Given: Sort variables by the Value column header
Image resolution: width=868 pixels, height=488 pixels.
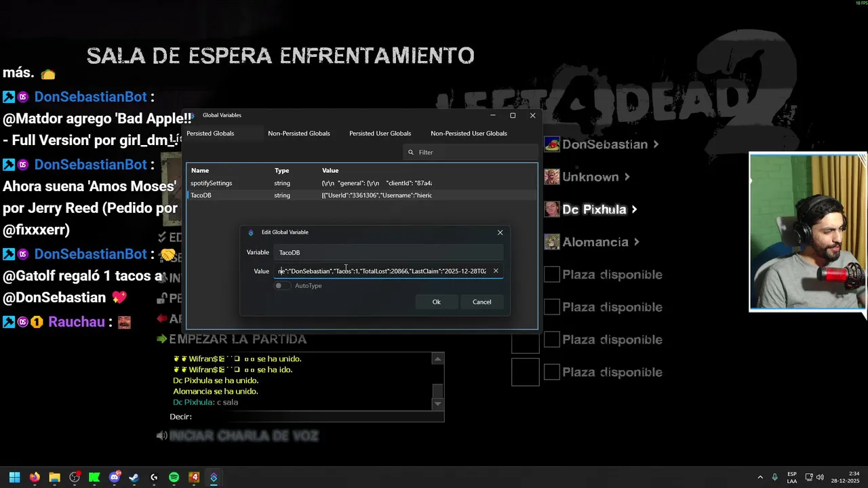Looking at the screenshot, I should tap(330, 171).
